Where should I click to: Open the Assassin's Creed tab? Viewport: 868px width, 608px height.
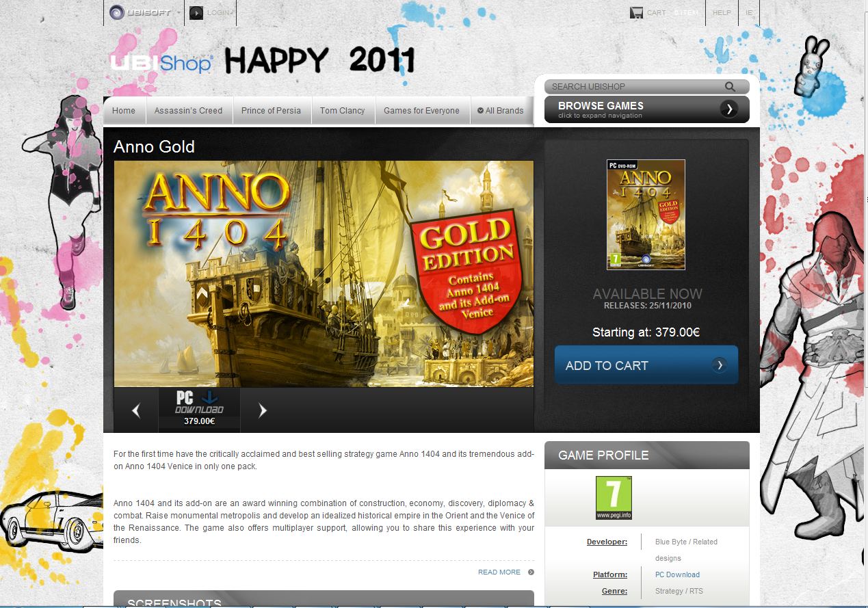[189, 111]
